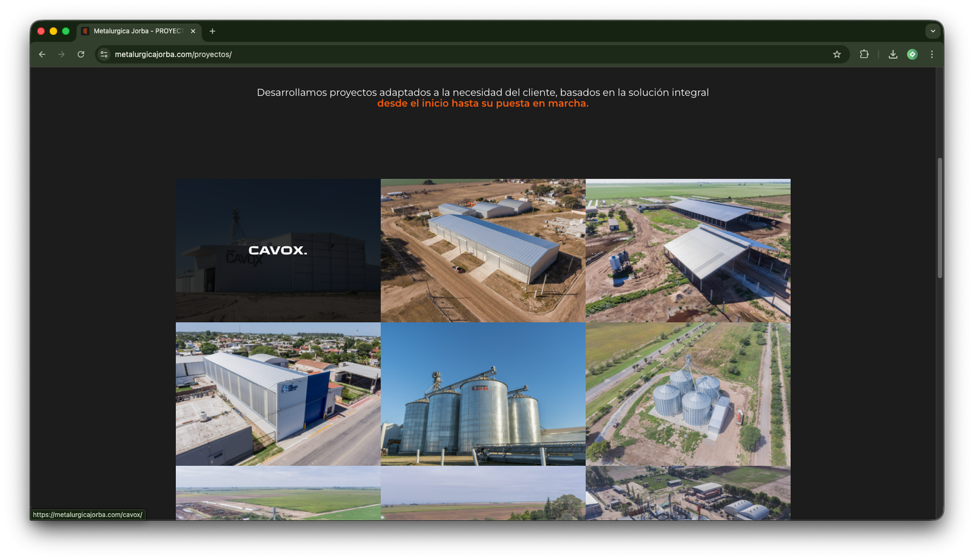
Task: Open the Chrome three-dot menu
Action: (x=931, y=54)
